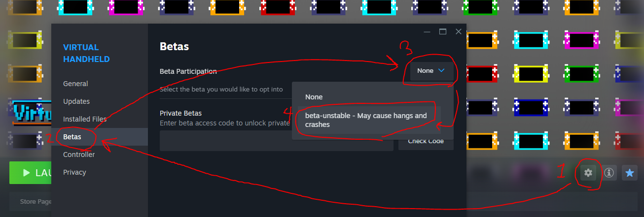Maximize the properties window

[x=442, y=31]
